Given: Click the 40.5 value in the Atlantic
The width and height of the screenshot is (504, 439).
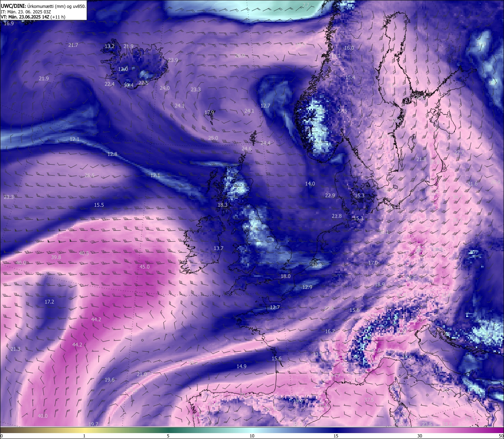Looking at the screenshot, I should 84,254.
